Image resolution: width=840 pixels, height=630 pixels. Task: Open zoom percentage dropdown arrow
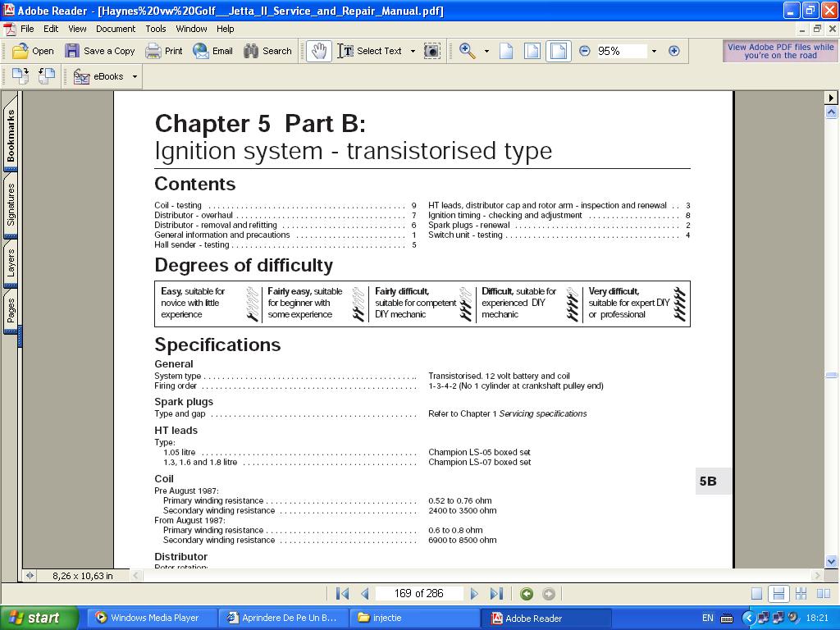point(654,51)
